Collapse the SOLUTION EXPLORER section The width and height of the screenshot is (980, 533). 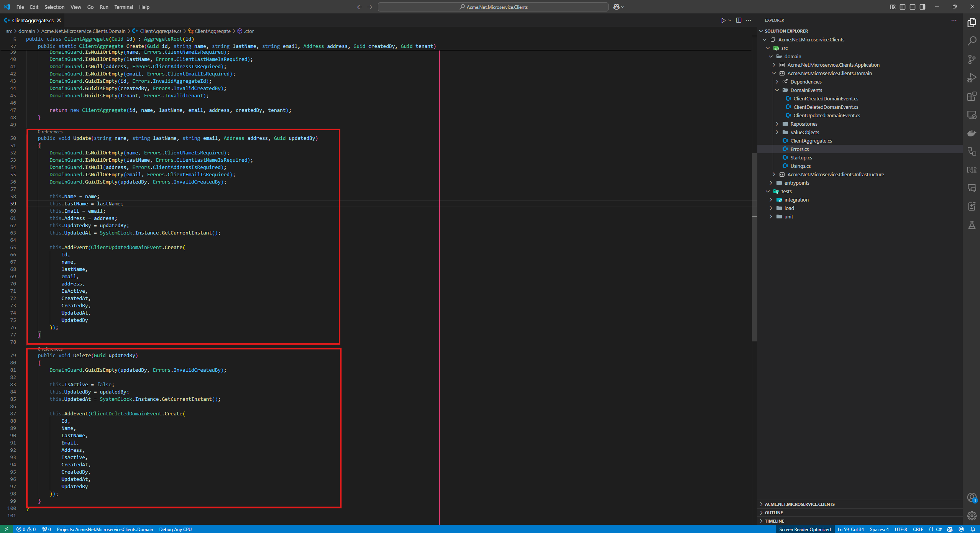pyautogui.click(x=762, y=31)
